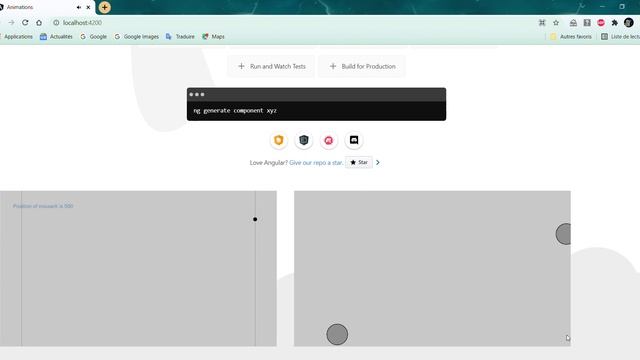Go to the browser home page
640x360 pixels.
[39, 23]
